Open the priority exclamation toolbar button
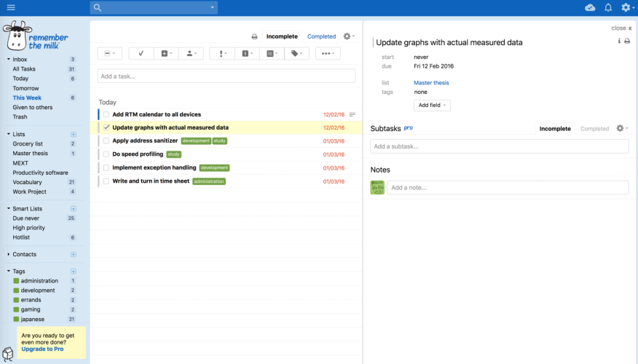The height and width of the screenshot is (364, 638). (222, 53)
